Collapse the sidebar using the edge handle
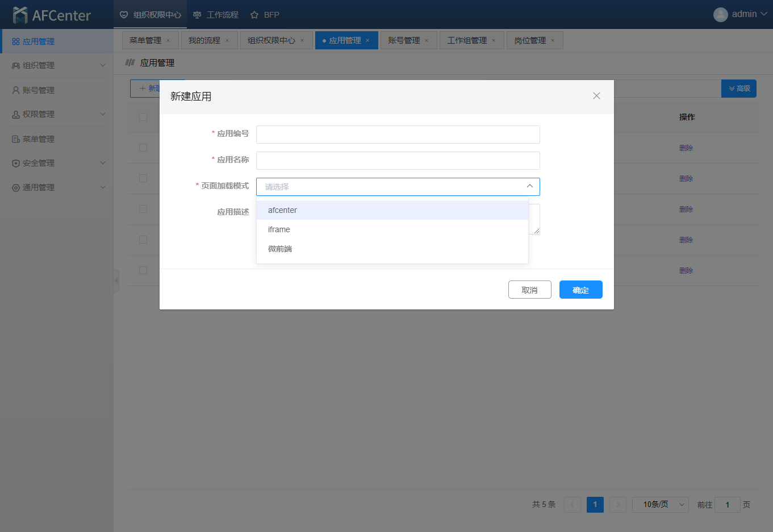Image resolution: width=773 pixels, height=532 pixels. pyautogui.click(x=116, y=280)
